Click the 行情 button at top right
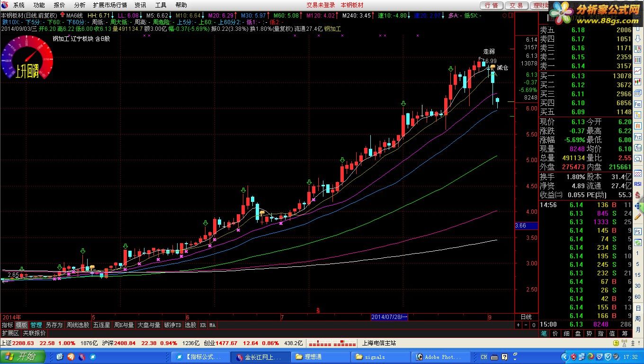 [x=492, y=5]
